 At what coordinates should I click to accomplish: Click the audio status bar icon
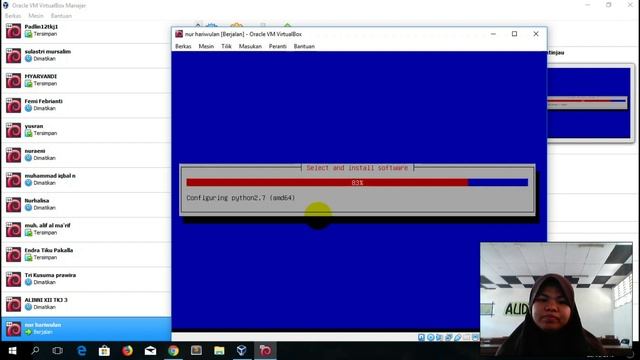tap(440, 337)
